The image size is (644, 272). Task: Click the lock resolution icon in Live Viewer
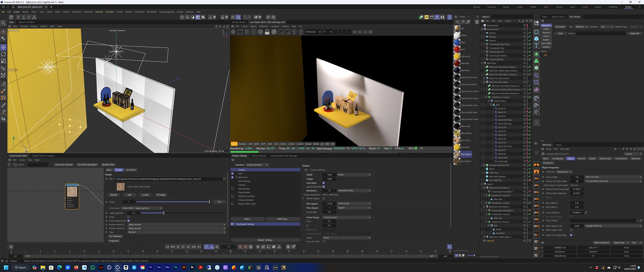(x=267, y=32)
